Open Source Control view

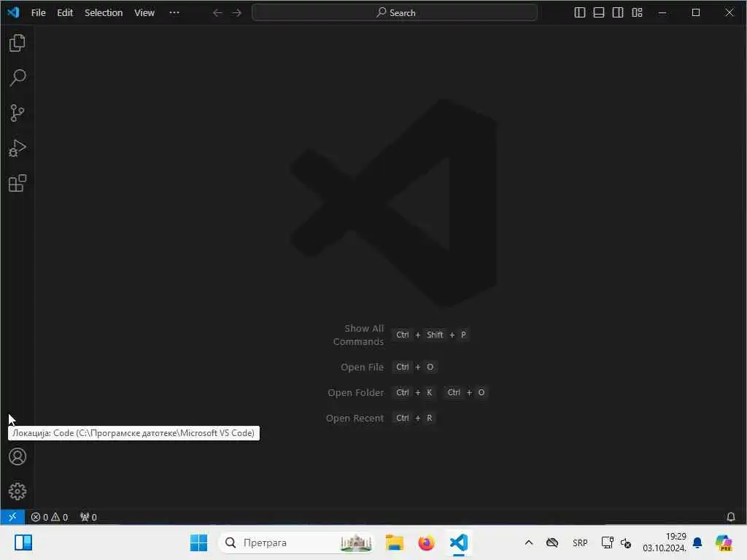(x=18, y=113)
